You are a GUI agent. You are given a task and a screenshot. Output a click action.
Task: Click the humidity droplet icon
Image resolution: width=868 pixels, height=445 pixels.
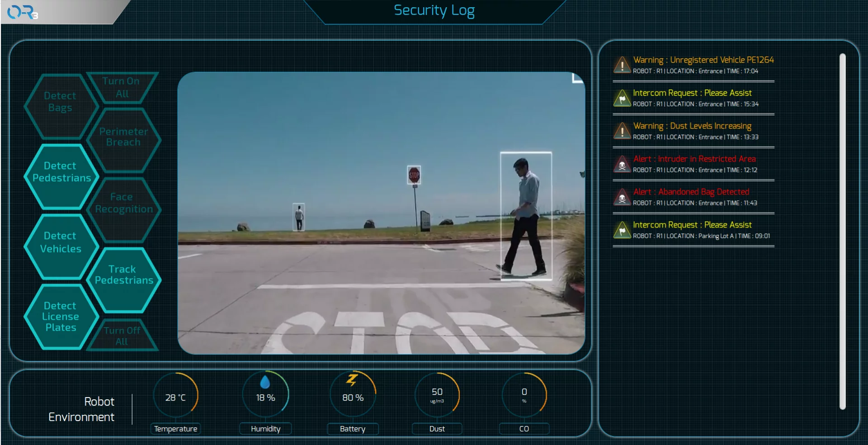(265, 381)
